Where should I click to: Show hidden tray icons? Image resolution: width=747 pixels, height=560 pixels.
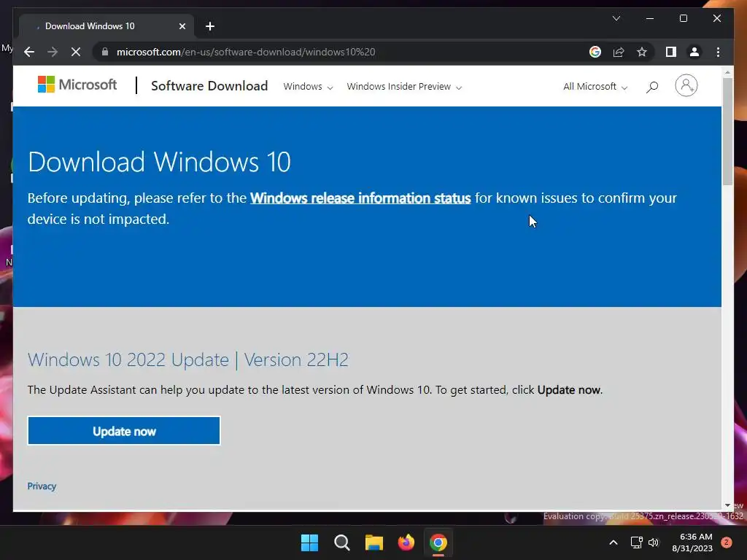tap(614, 542)
